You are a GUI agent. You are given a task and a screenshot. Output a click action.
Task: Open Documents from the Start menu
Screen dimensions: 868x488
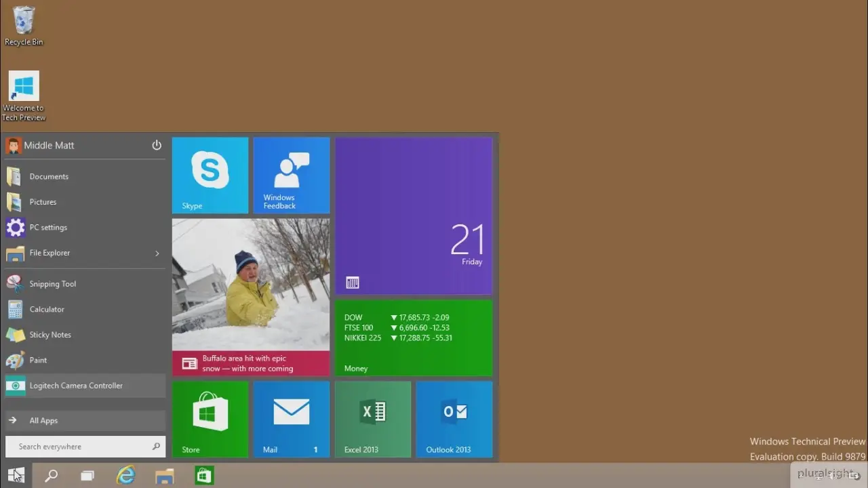coord(85,177)
